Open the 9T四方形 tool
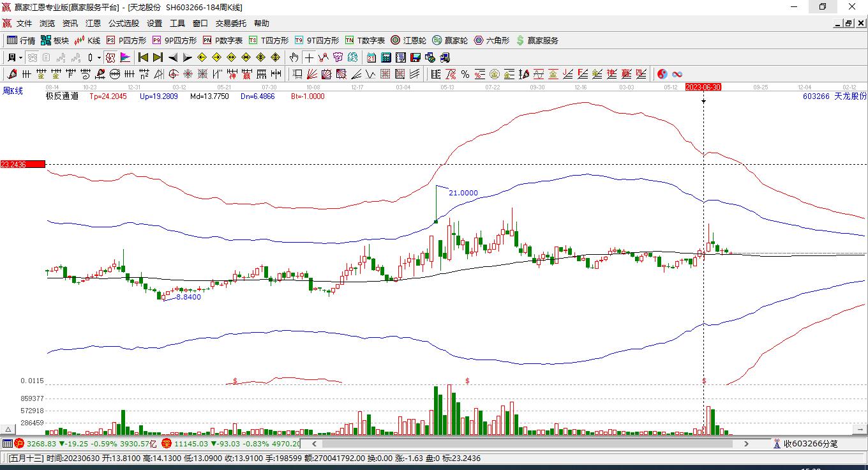Viewport: 868px width, 470px height. pyautogui.click(x=317, y=40)
